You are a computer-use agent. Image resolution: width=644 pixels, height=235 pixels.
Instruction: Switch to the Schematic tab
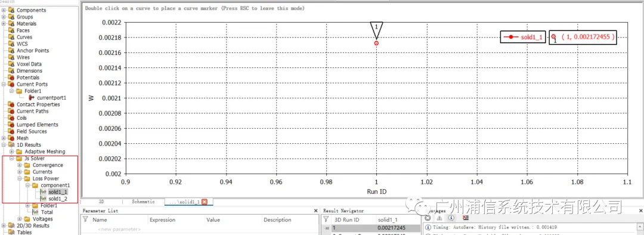143,202
